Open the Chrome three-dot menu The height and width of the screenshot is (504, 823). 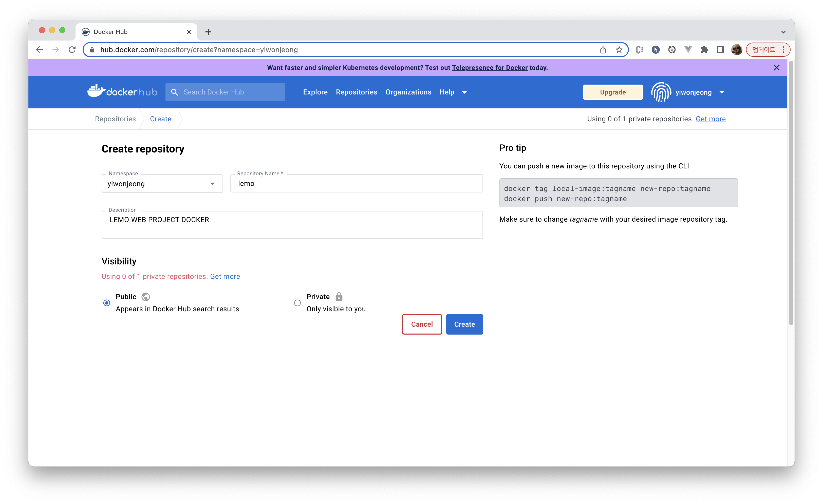(783, 50)
